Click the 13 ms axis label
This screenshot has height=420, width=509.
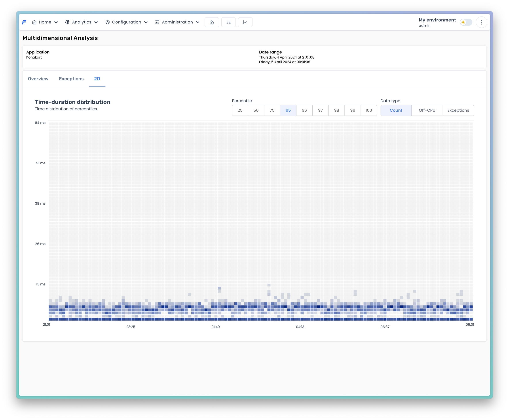(x=41, y=284)
